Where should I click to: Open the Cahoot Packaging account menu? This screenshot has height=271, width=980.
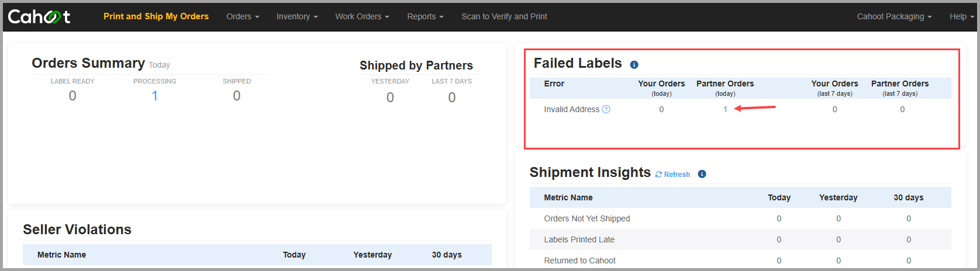point(895,16)
